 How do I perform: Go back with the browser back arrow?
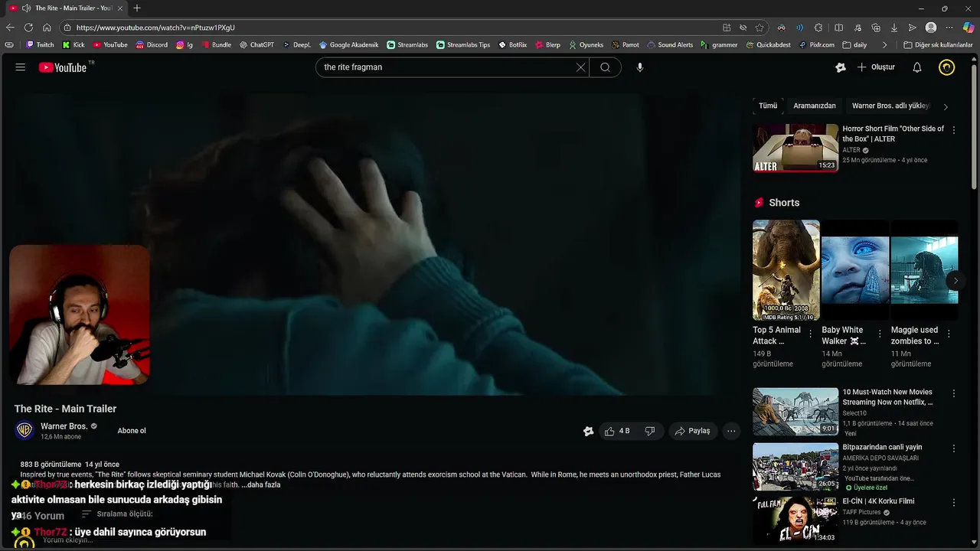point(10,28)
